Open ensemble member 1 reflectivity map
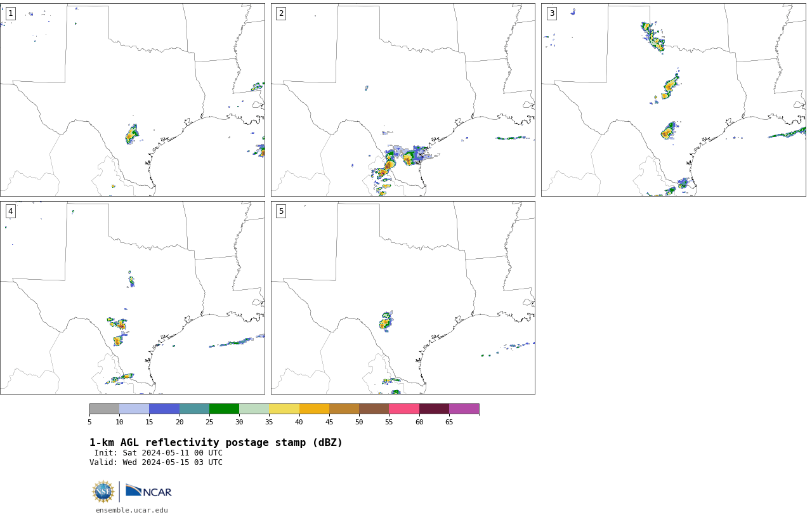 point(132,100)
